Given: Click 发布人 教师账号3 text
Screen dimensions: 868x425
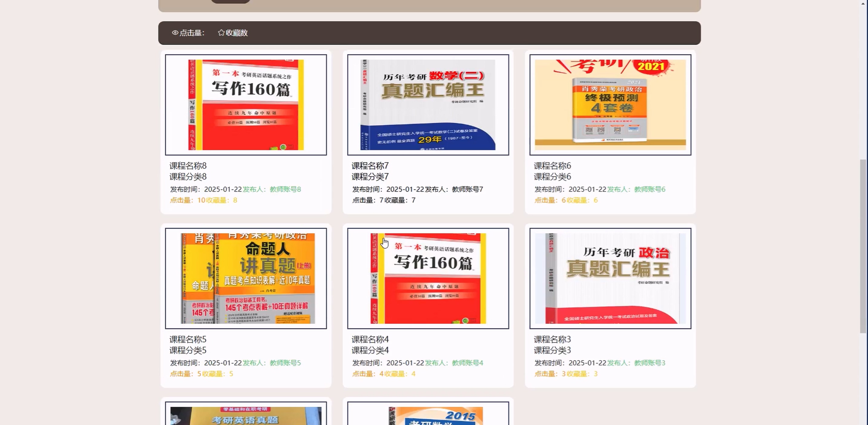Looking at the screenshot, I should 636,363.
